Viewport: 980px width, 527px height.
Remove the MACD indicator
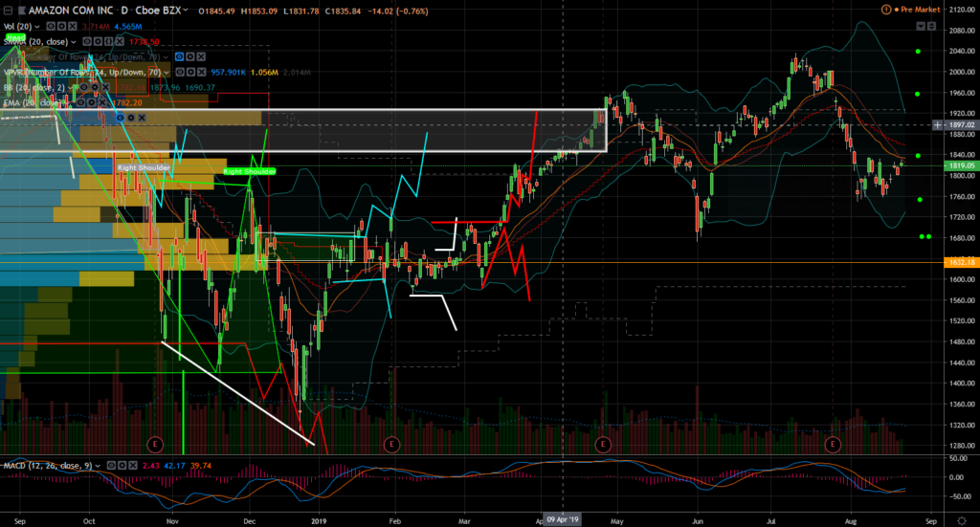[132, 466]
